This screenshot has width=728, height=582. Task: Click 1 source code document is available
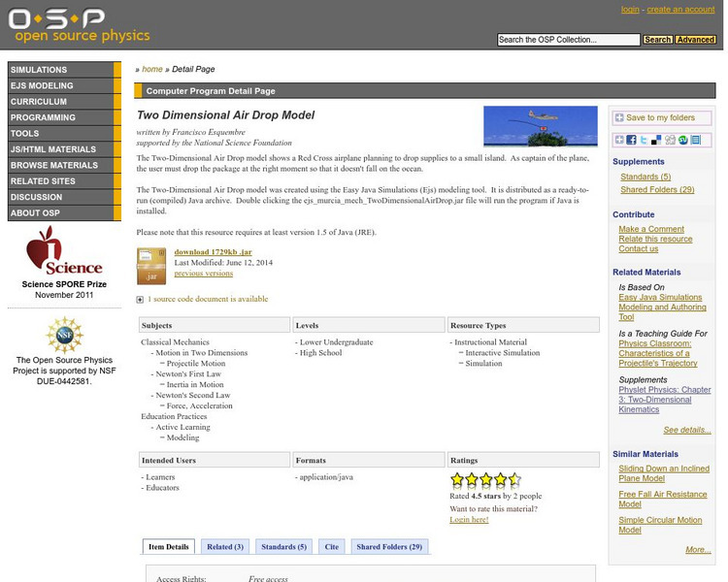coord(208,299)
